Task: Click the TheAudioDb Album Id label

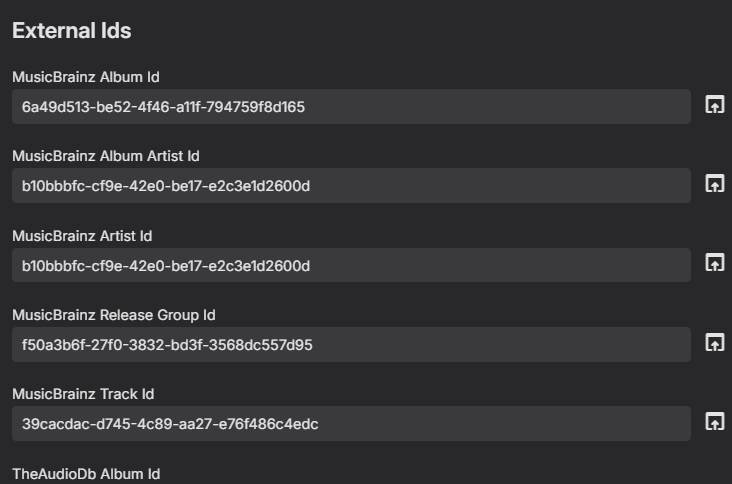Action: click(86, 473)
